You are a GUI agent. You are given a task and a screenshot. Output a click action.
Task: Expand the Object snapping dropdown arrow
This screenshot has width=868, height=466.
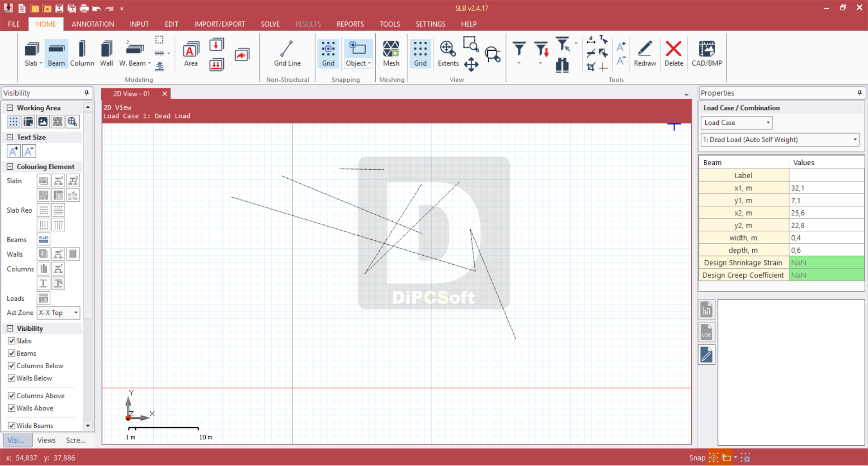369,64
